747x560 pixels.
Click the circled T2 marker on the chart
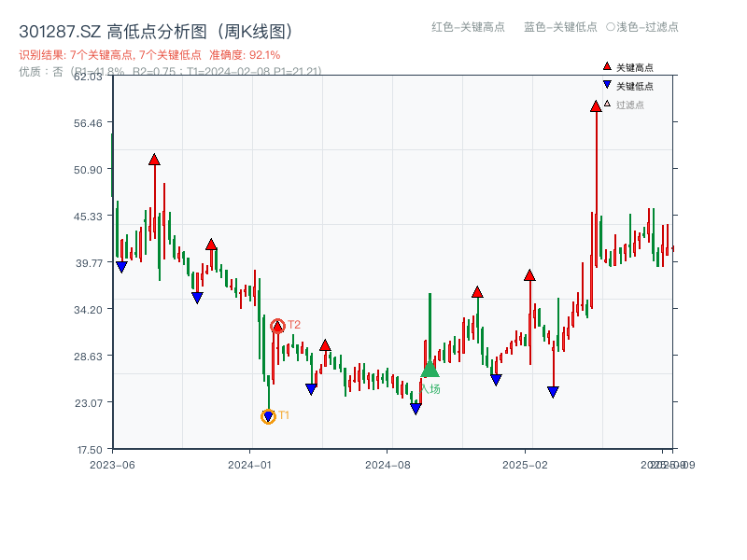coord(277,326)
